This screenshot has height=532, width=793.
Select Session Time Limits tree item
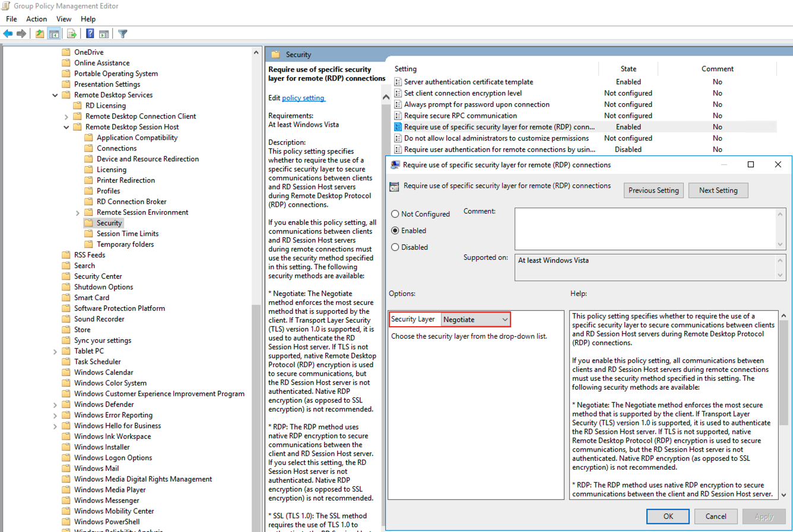tap(128, 234)
